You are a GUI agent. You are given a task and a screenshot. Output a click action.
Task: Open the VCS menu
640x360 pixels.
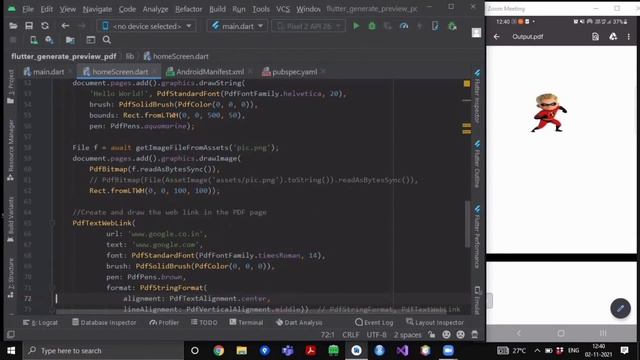click(x=283, y=9)
